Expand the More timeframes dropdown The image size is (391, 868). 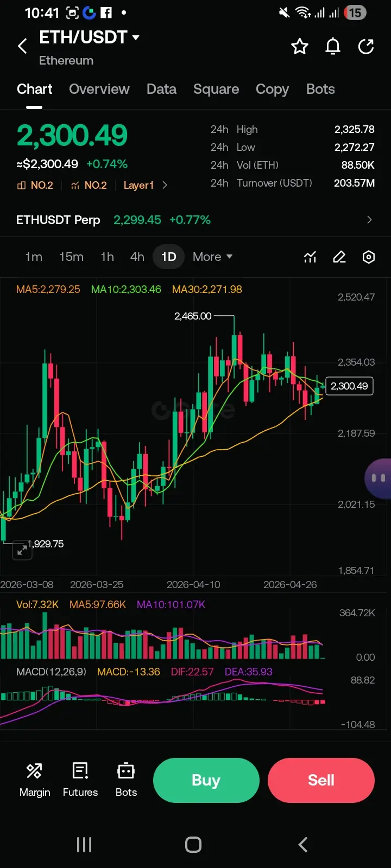(212, 257)
